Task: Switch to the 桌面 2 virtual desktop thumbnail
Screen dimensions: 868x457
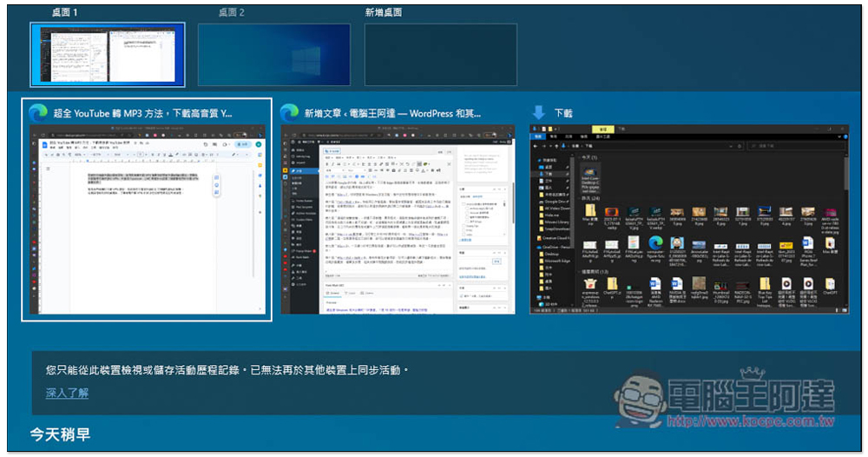Action: click(x=274, y=55)
